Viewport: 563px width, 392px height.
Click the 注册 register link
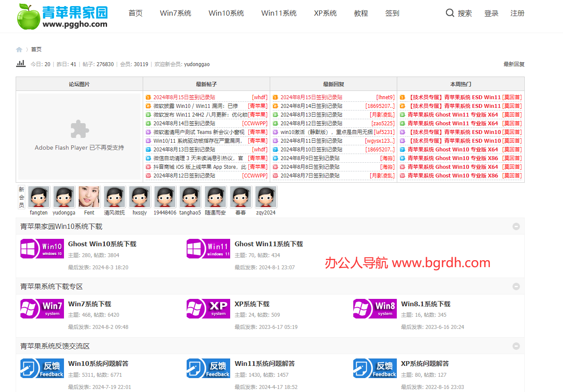(x=517, y=13)
